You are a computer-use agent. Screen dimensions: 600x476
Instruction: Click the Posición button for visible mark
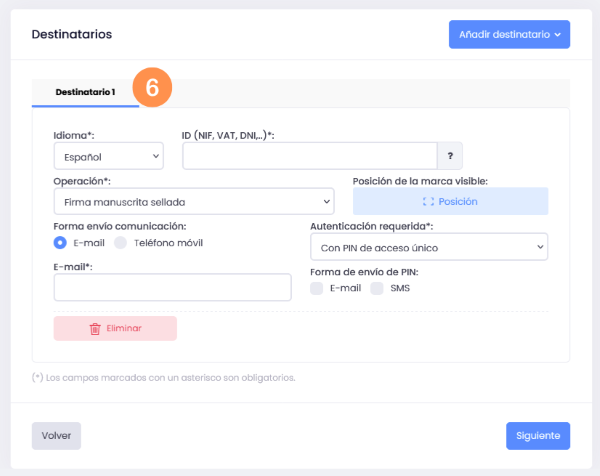click(450, 201)
